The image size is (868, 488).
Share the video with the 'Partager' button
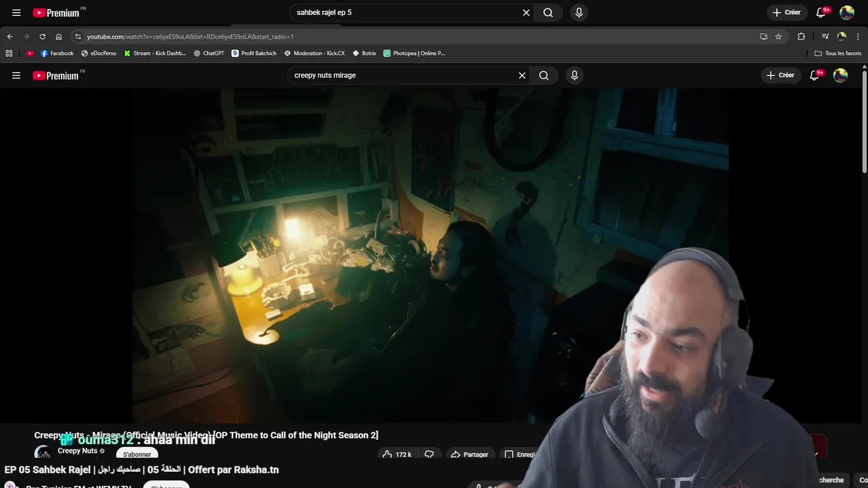pos(469,454)
